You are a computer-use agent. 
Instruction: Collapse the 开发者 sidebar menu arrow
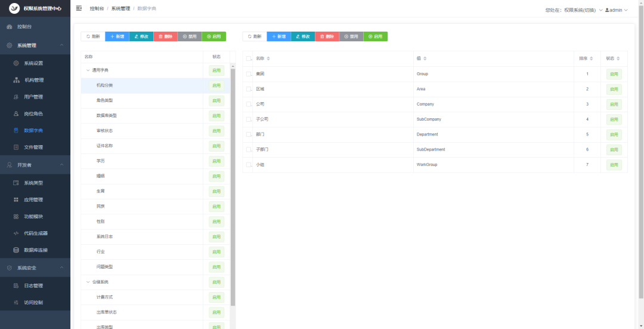61,165
